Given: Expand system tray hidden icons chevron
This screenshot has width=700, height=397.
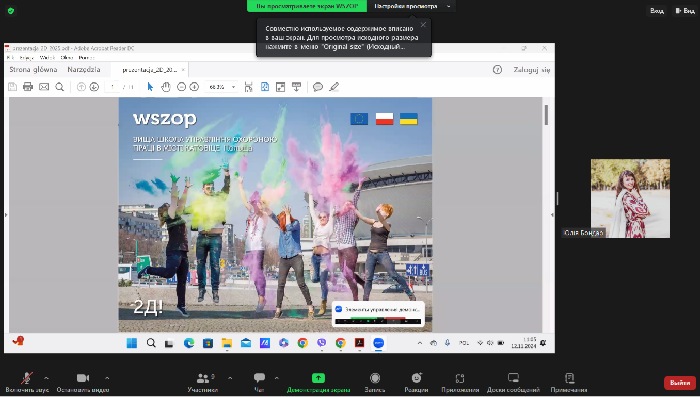Looking at the screenshot, I should [x=420, y=343].
